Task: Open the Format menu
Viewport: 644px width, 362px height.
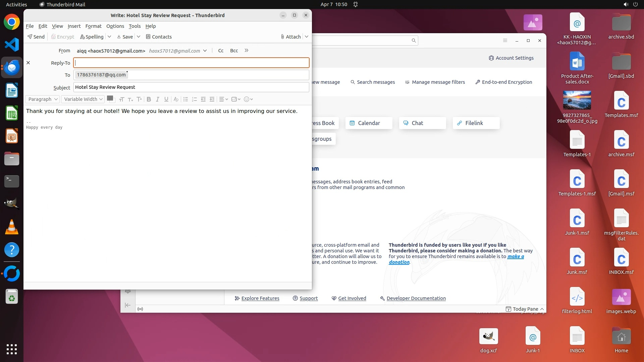Action: pos(93,26)
